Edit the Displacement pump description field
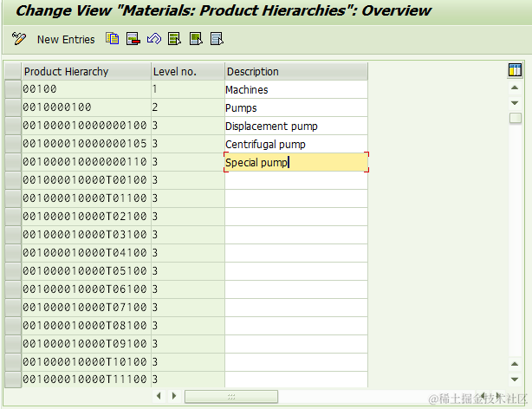 click(296, 126)
